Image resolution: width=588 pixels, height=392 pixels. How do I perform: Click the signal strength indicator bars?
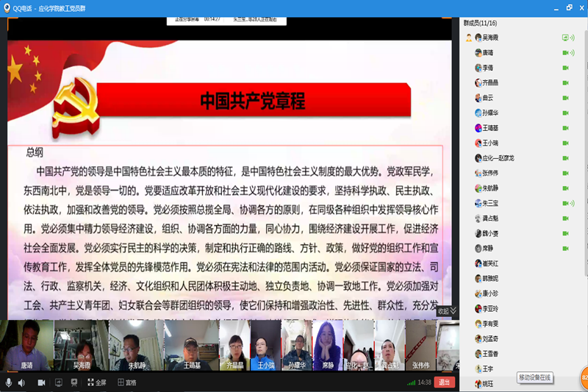coord(411,382)
